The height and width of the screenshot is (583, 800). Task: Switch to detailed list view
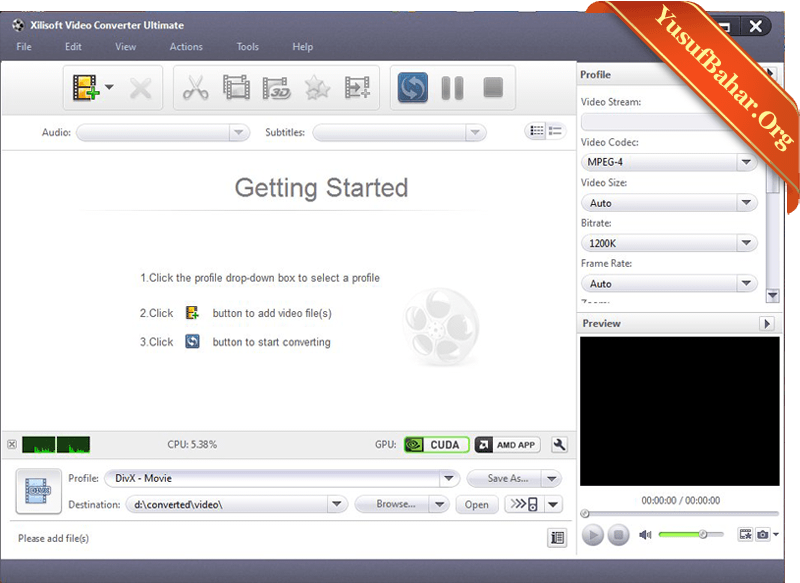pyautogui.click(x=555, y=131)
